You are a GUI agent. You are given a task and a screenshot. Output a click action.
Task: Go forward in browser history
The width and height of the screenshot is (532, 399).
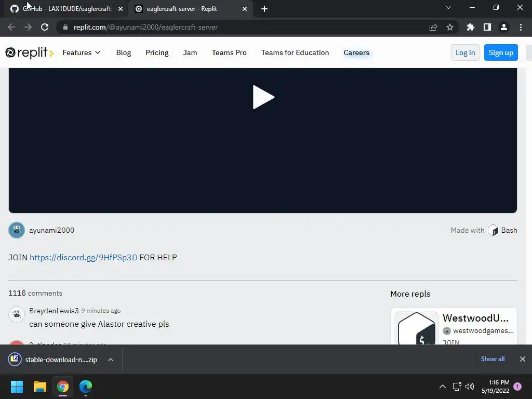pos(28,27)
